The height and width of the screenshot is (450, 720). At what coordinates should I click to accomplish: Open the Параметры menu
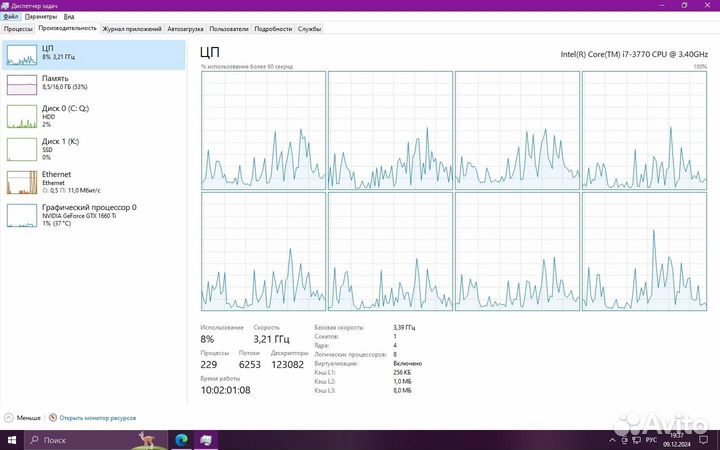coord(40,17)
